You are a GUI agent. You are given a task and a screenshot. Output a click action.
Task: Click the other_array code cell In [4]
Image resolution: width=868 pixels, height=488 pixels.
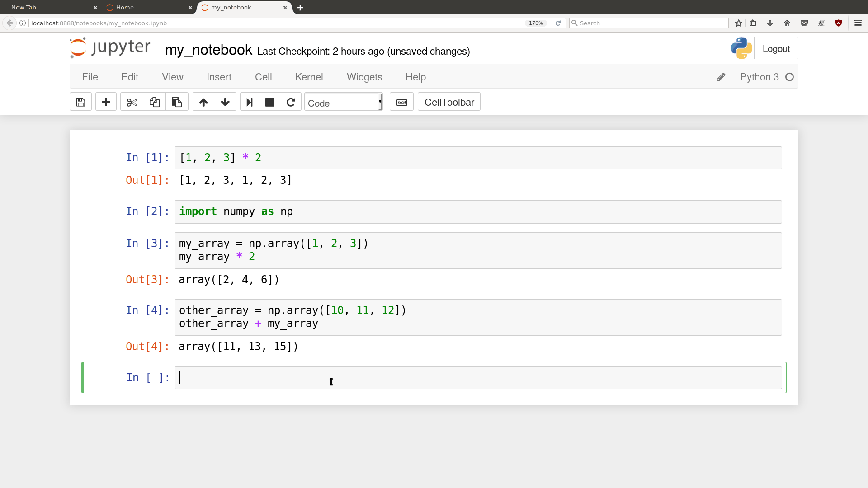coord(478,317)
